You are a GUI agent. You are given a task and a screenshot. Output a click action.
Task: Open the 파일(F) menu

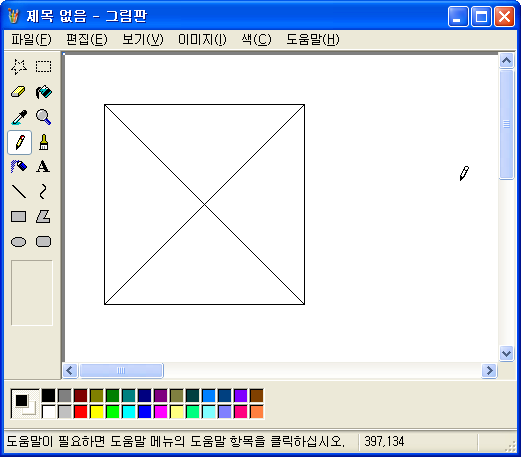click(x=31, y=40)
